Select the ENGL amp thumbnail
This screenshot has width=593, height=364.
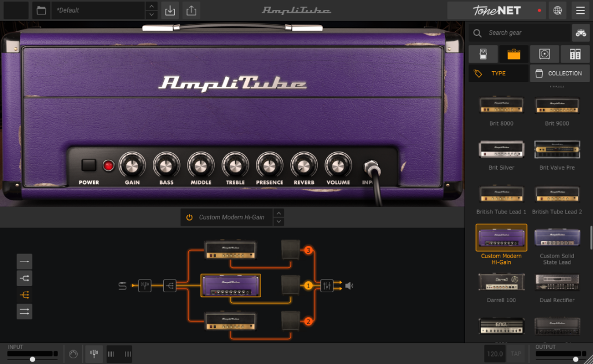[x=501, y=326]
